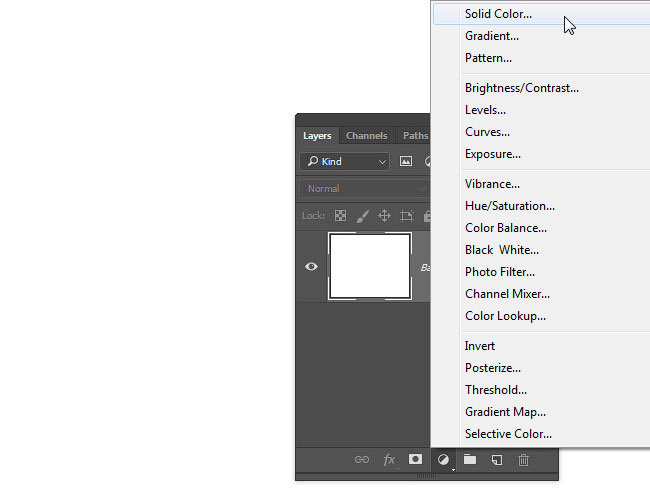Hide the Background layer eye icon
Viewport: 650px width, 500px height.
(311, 266)
